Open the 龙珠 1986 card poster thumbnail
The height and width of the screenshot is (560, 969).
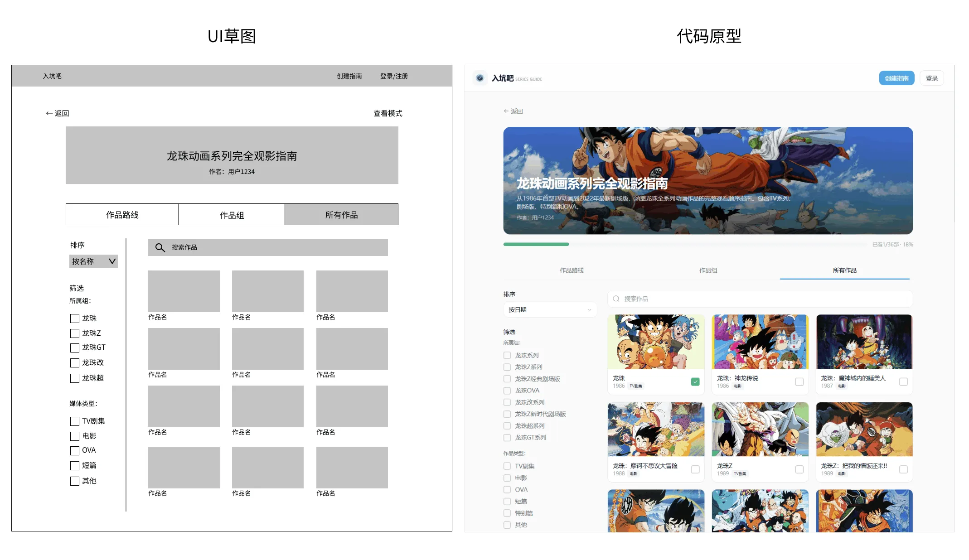point(656,342)
